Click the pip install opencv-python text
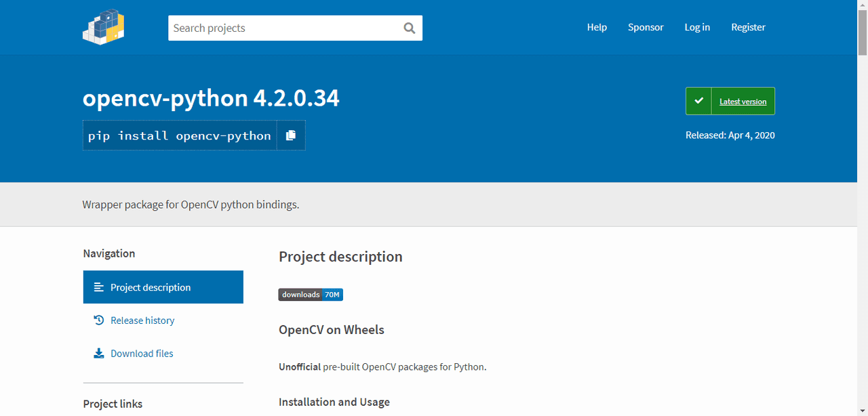 (x=180, y=136)
